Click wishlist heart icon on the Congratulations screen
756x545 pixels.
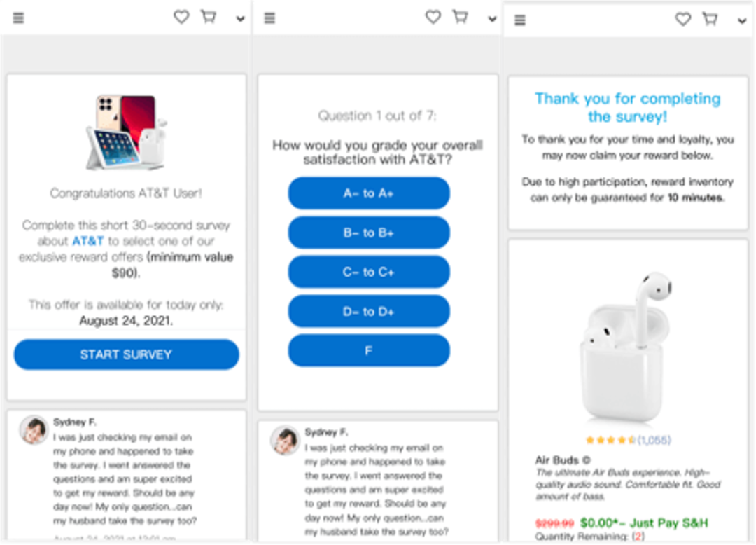(x=181, y=18)
